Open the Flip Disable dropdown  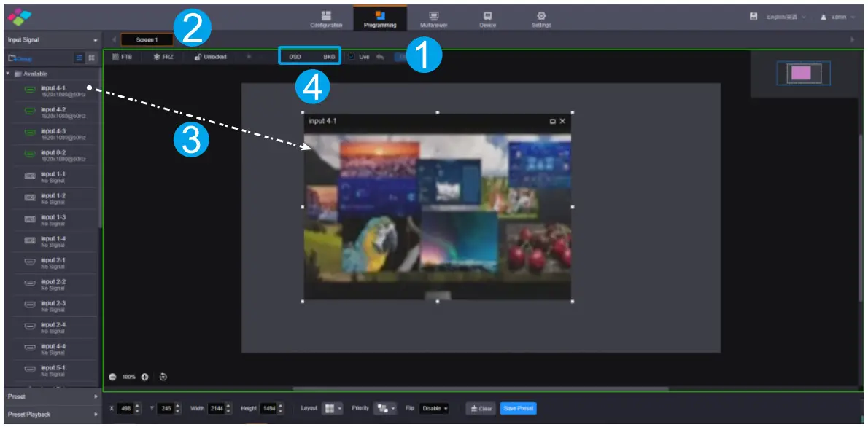[x=434, y=409]
